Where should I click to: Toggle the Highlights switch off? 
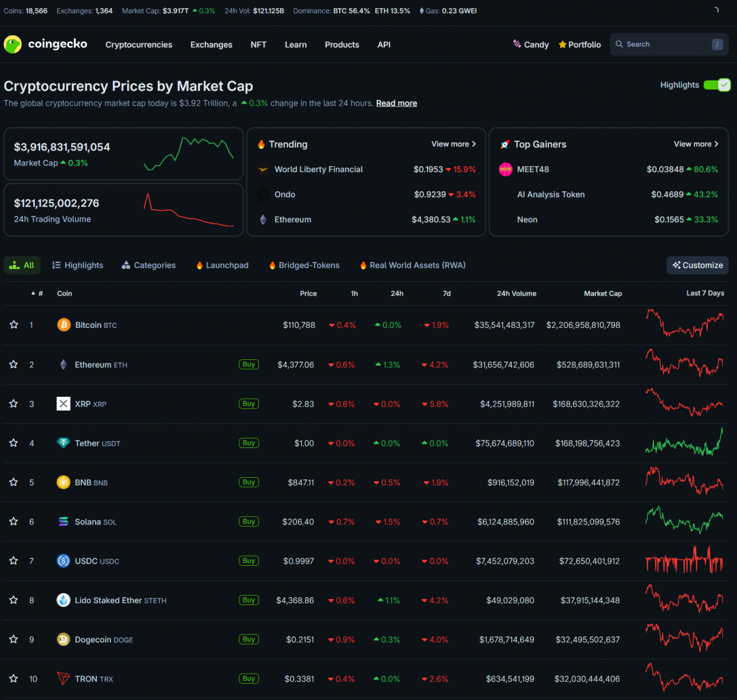(x=717, y=85)
